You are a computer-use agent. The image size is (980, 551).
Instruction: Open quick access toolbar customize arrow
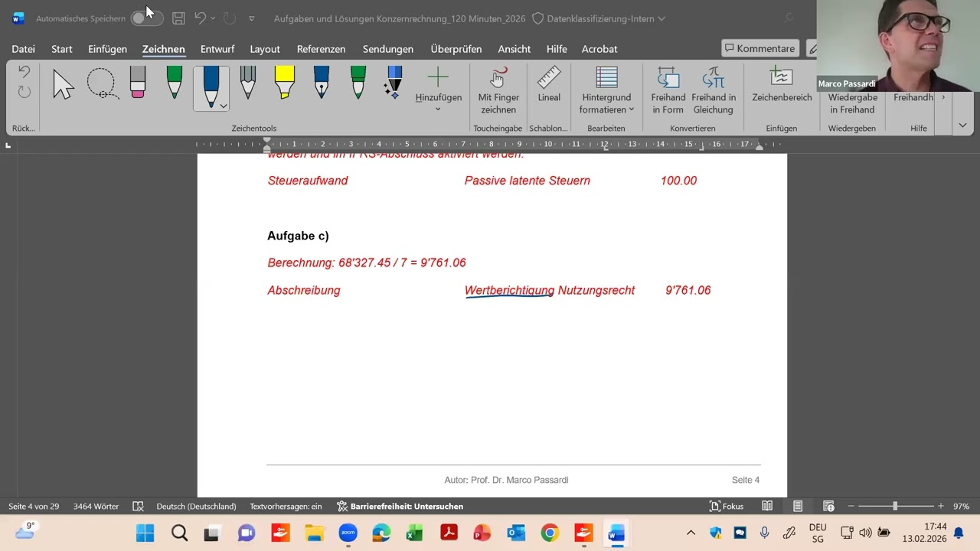click(x=251, y=18)
